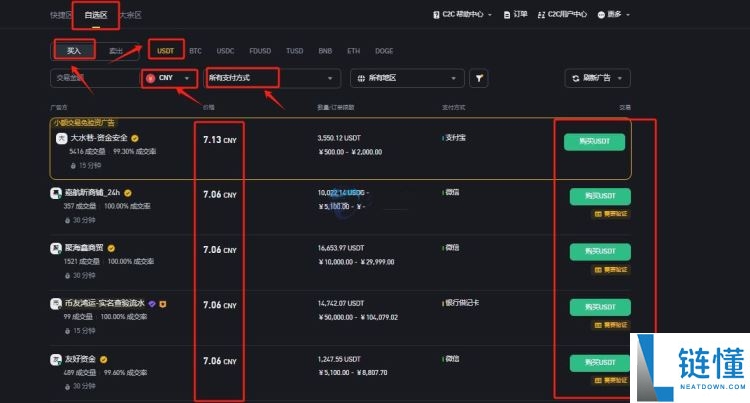Switch to the 自选区 tab
The height and width of the screenshot is (403, 750).
click(x=96, y=15)
